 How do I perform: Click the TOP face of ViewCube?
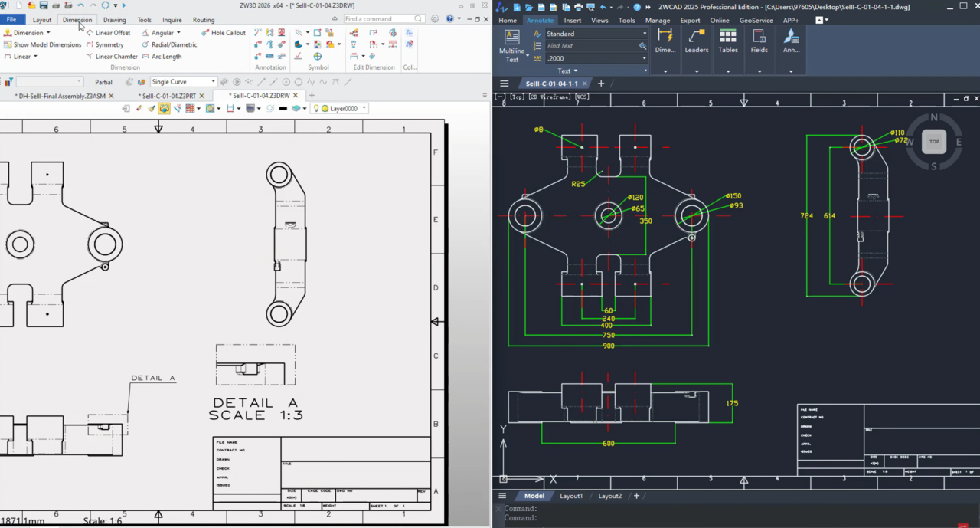934,142
